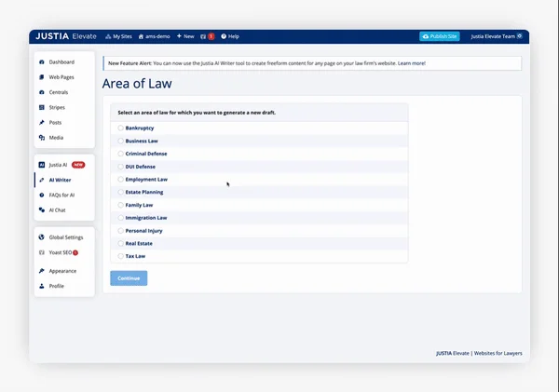This screenshot has width=559, height=392.
Task: Click the AI Chat bubbles icon
Action: pyautogui.click(x=42, y=210)
